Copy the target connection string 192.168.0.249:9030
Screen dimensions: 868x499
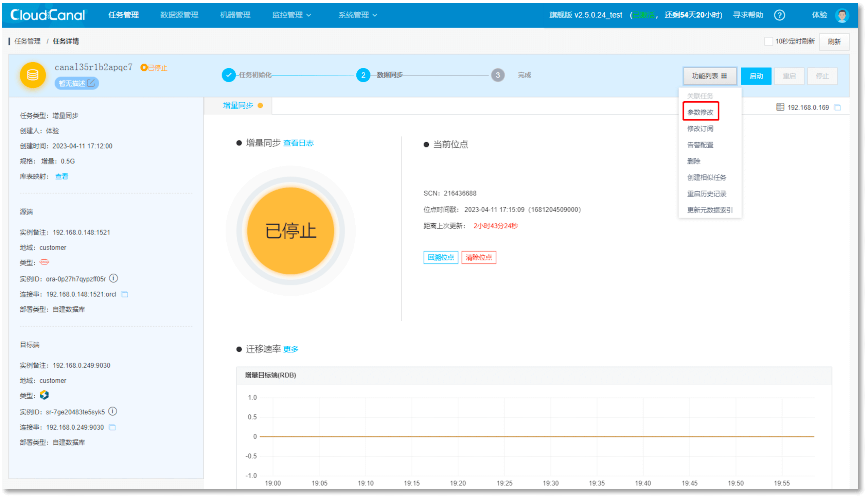(x=112, y=427)
